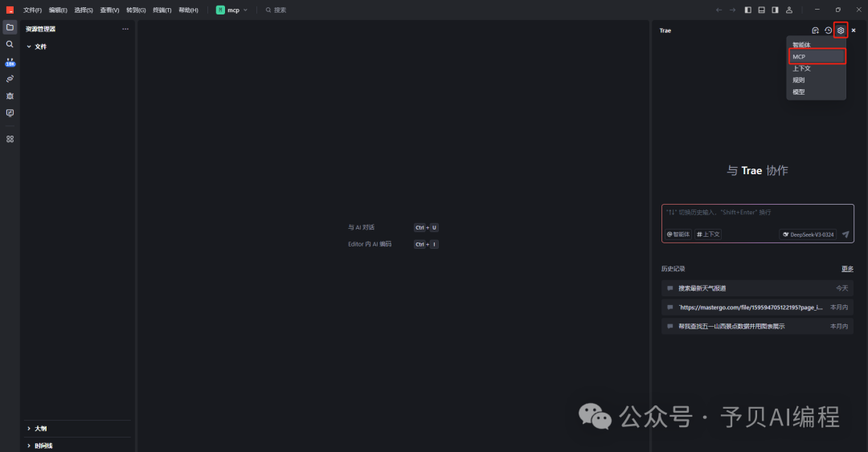The height and width of the screenshot is (452, 868).
Task: Go back with the left arrow in title bar
Action: point(719,10)
